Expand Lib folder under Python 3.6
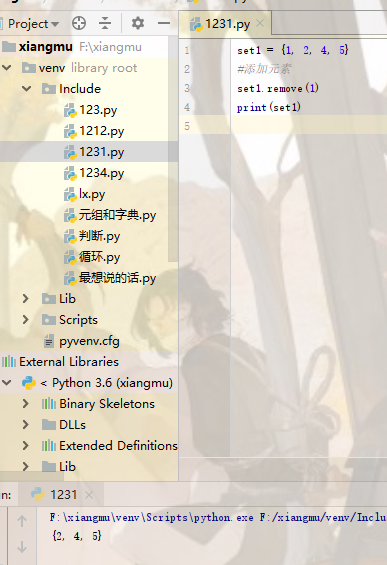 (26, 467)
